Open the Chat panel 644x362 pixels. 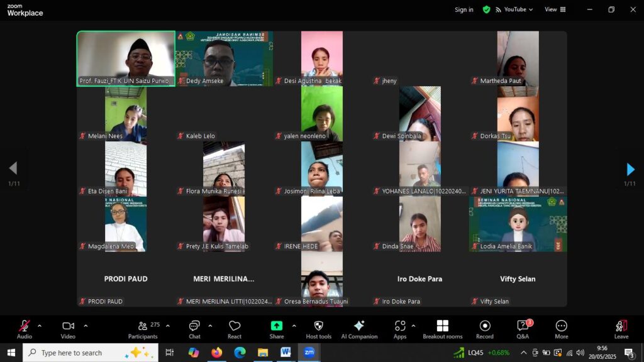click(194, 329)
